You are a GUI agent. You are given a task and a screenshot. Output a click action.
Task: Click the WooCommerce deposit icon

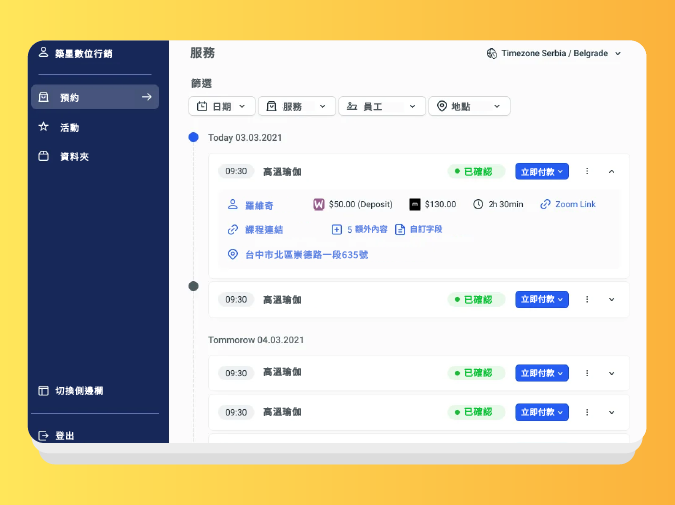(x=319, y=204)
